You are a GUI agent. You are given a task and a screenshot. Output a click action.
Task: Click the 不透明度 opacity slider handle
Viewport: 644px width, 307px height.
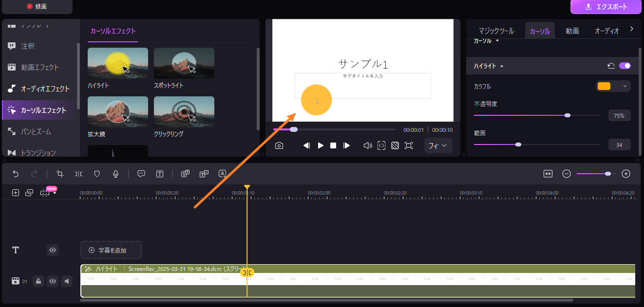point(568,115)
